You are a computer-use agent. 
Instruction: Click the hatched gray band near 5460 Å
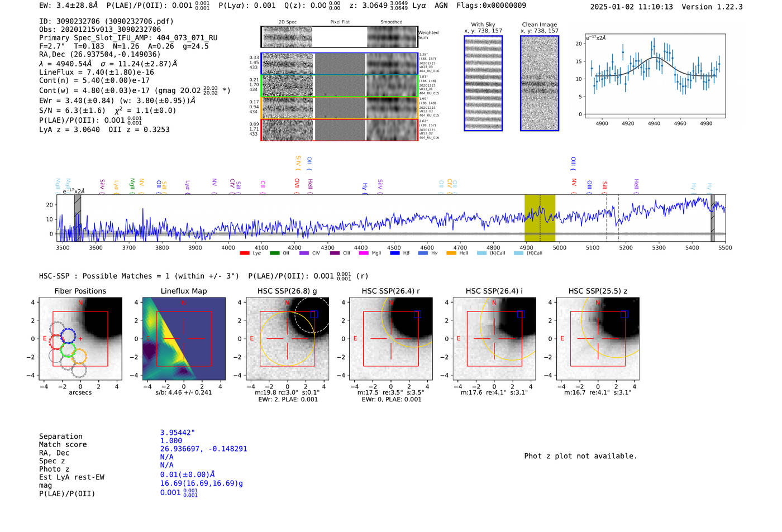(x=713, y=218)
